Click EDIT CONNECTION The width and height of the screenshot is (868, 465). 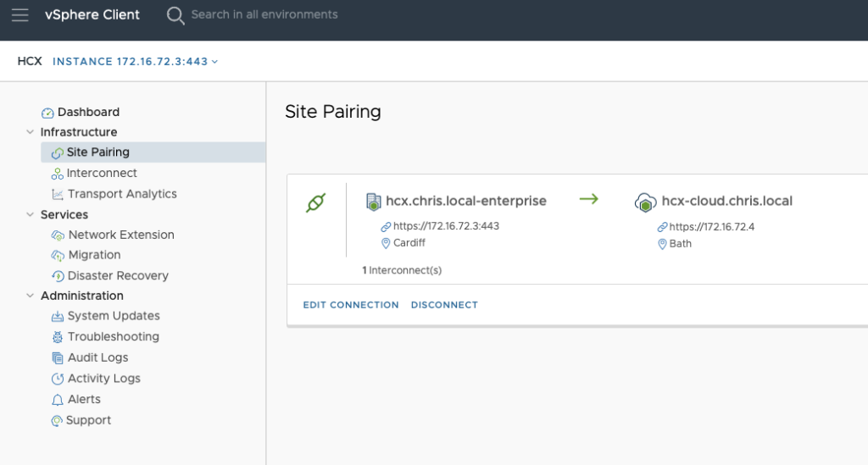(350, 305)
